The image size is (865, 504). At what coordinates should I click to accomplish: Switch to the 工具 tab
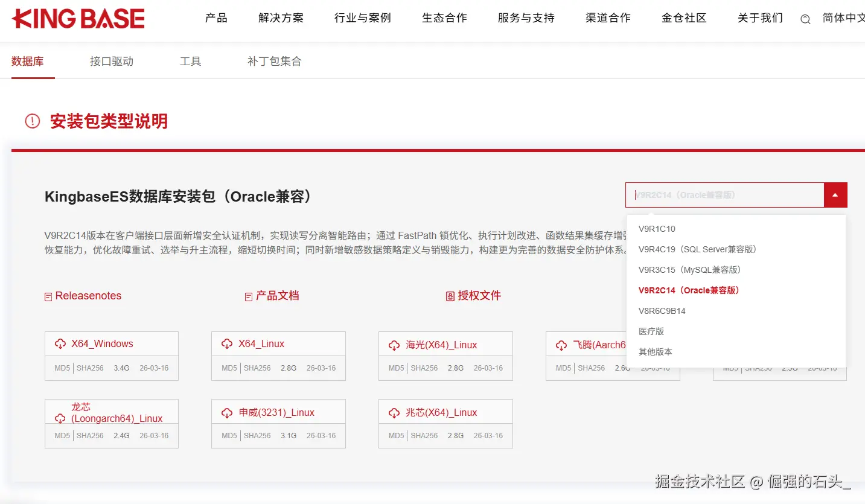pyautogui.click(x=191, y=61)
